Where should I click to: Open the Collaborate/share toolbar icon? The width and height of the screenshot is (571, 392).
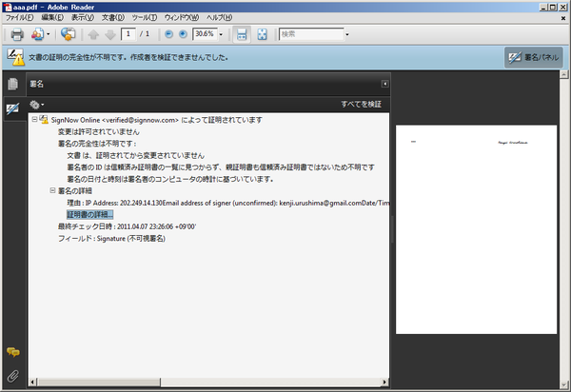coord(68,34)
